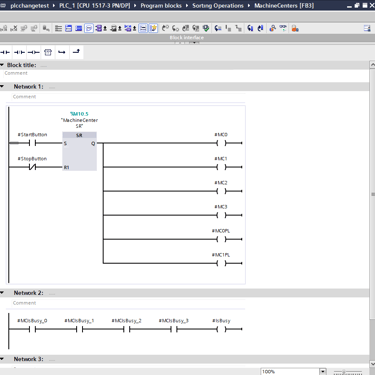Insert a normally open contact from favorites
This screenshot has height=375, width=375.
[5, 52]
